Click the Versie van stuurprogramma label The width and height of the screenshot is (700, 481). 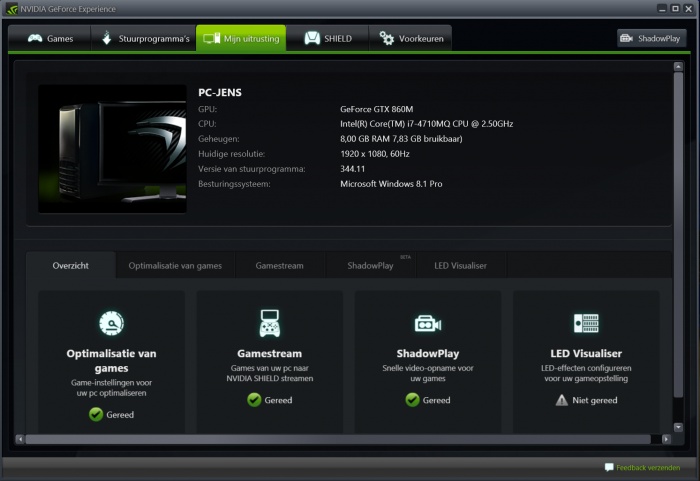click(x=252, y=169)
